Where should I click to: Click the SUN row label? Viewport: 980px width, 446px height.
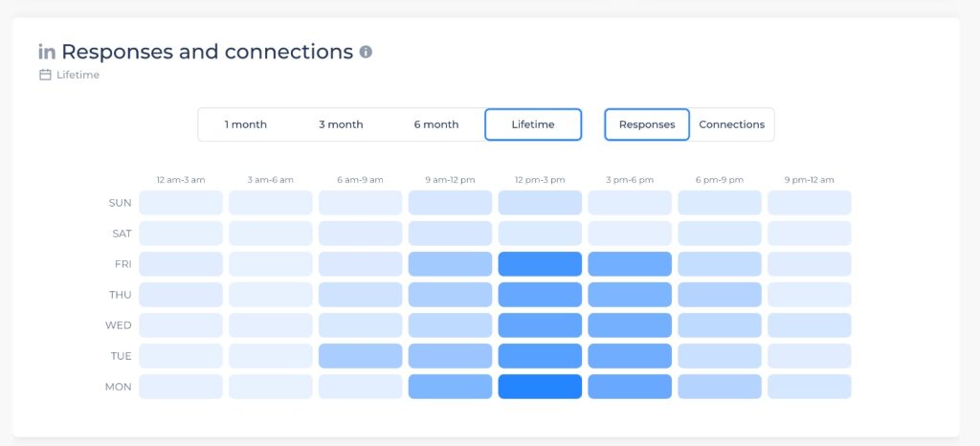pyautogui.click(x=120, y=203)
